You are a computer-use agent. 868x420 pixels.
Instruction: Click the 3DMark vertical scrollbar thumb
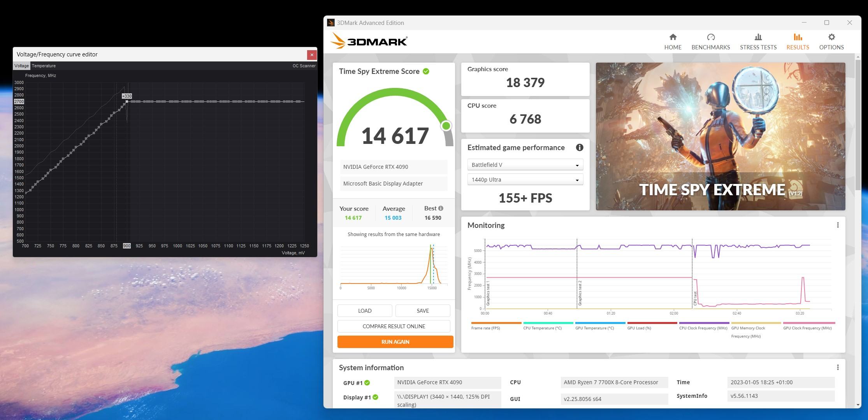[858, 124]
